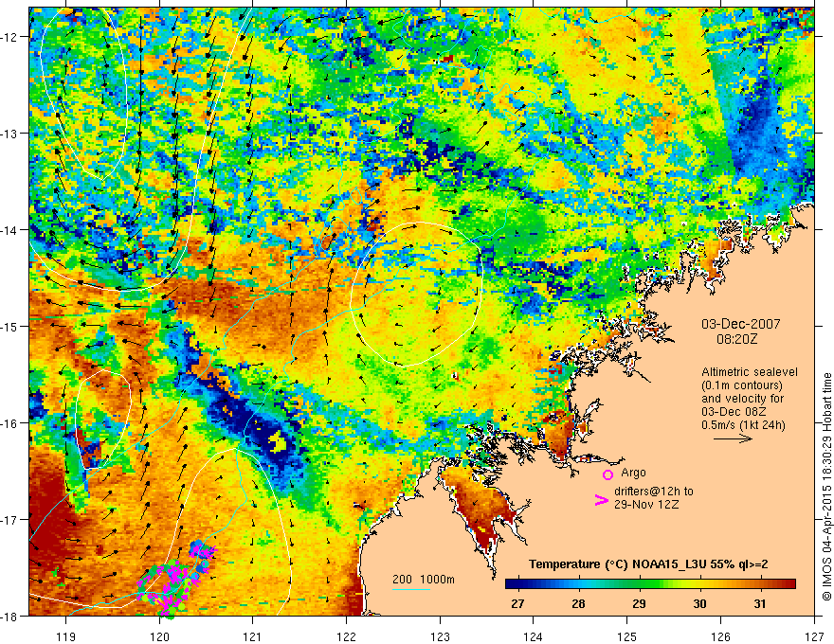This screenshot has width=834, height=644.
Task: Click the 'drifters@12h to' legend label
Action: click(654, 492)
